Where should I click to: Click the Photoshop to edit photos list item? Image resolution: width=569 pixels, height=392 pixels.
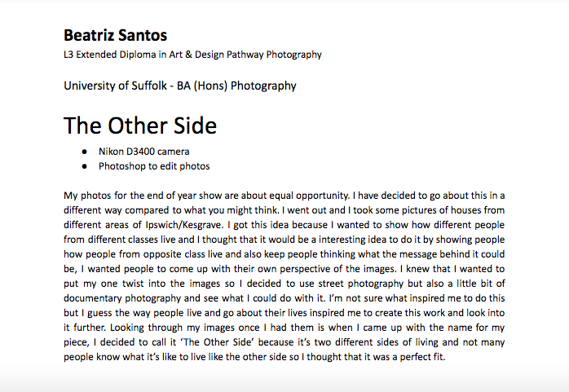point(154,166)
